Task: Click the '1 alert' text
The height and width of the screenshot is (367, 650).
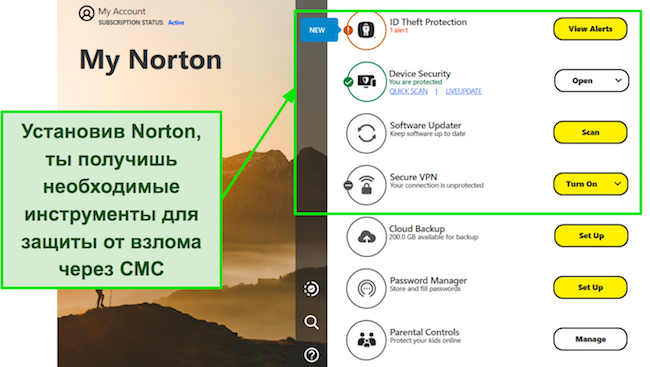Action: (x=399, y=30)
